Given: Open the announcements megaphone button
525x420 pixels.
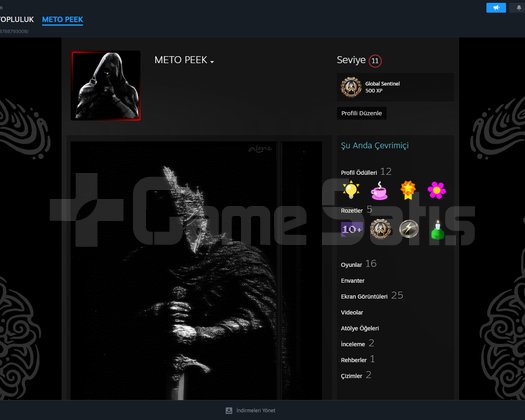Looking at the screenshot, I should pos(496,8).
